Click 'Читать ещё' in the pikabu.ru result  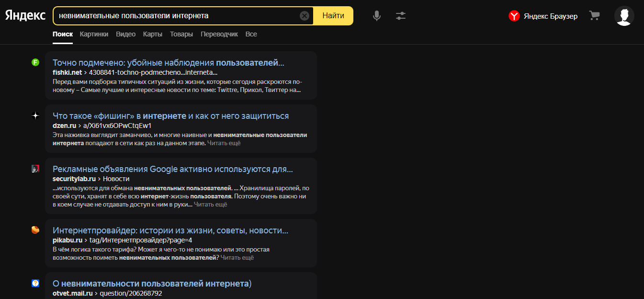coord(237,258)
